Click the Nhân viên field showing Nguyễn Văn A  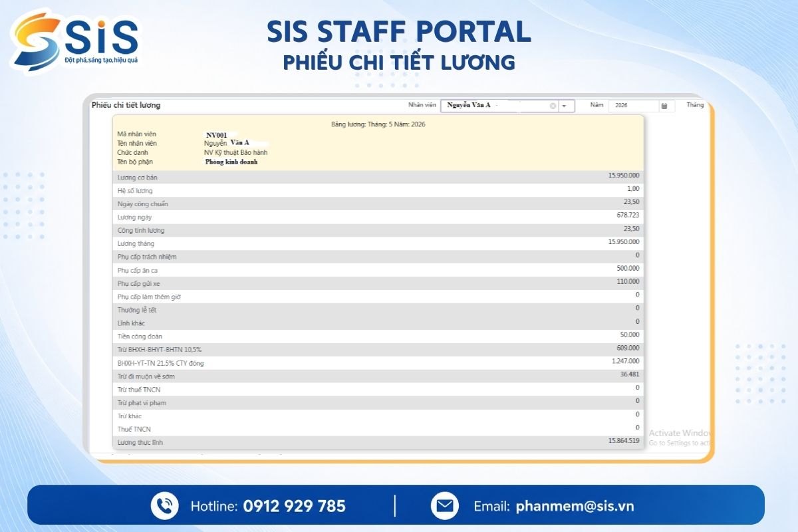click(507, 106)
